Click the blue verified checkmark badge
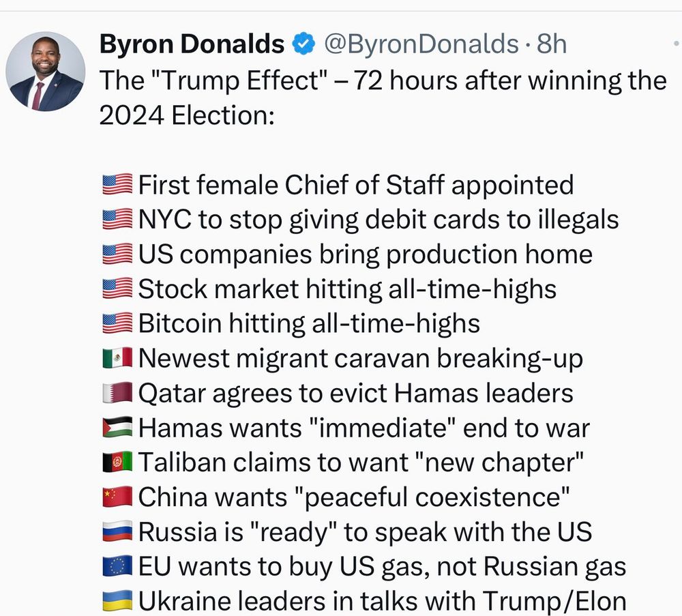The image size is (682, 616). tap(303, 44)
